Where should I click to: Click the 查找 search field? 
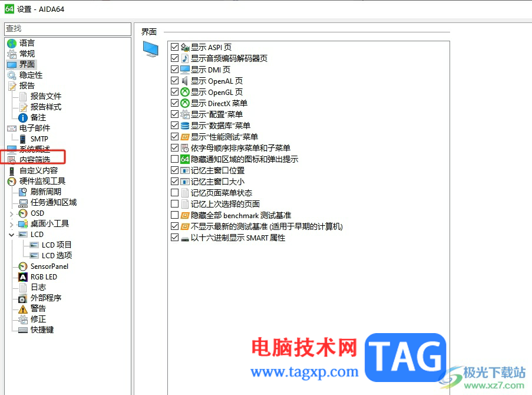(68, 28)
